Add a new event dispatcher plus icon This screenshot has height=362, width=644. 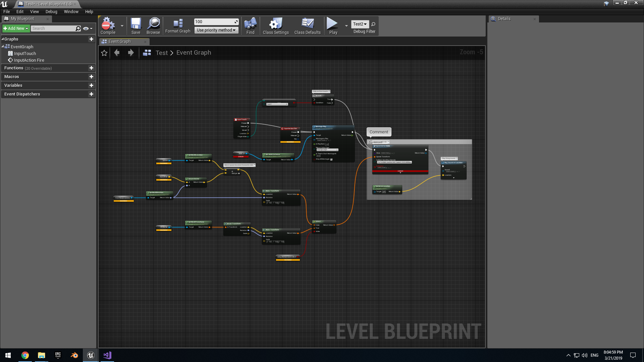[91, 94]
